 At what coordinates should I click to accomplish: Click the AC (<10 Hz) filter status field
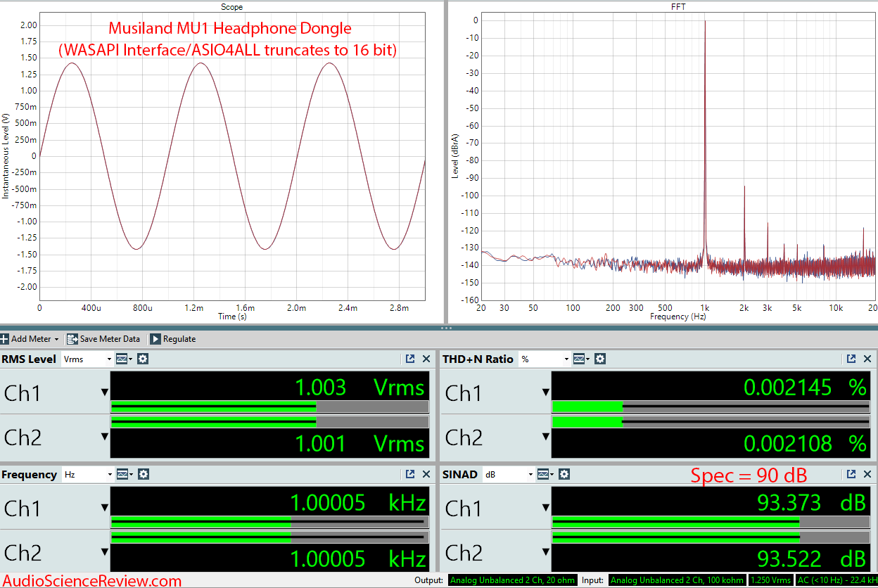pos(837,580)
